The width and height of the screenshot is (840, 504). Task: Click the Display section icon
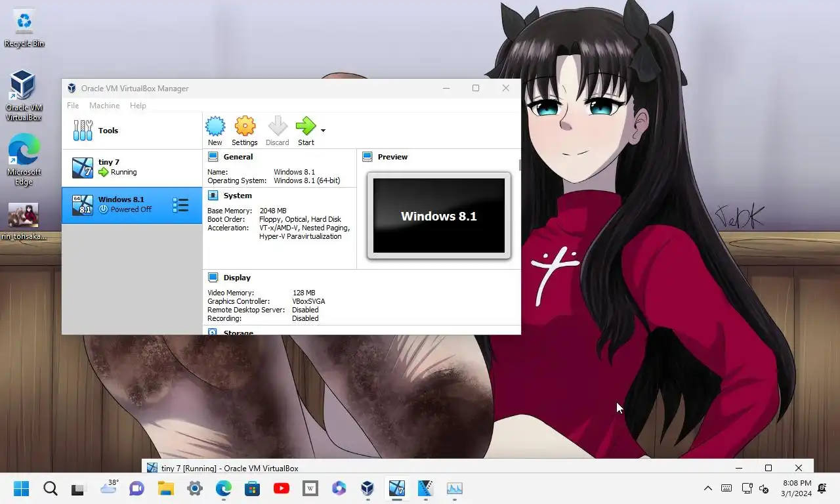213,278
